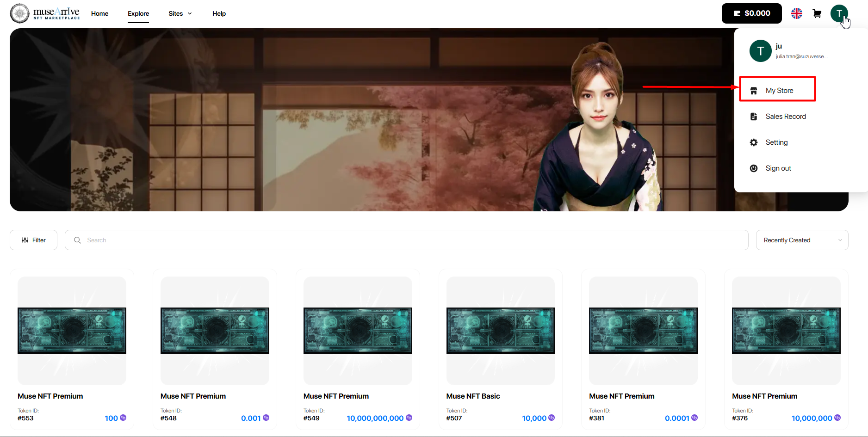Go to the Home page
Screen dimensions: 868x437
tap(99, 13)
